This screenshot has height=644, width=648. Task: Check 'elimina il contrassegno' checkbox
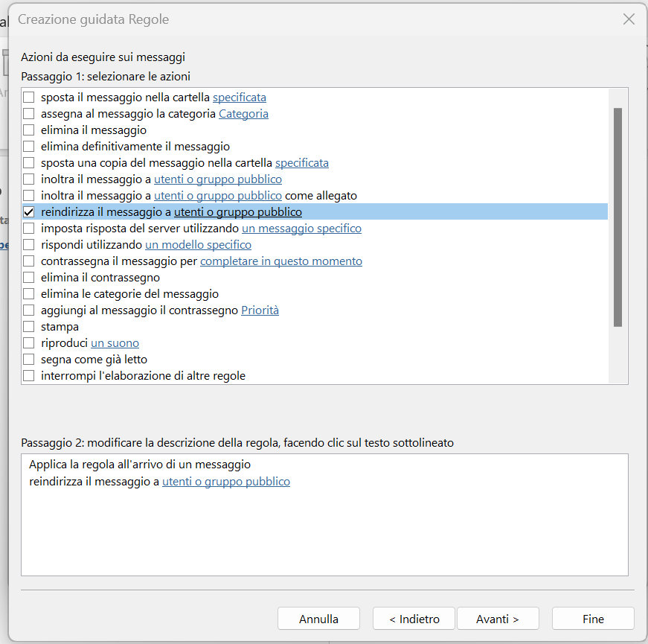(x=28, y=277)
